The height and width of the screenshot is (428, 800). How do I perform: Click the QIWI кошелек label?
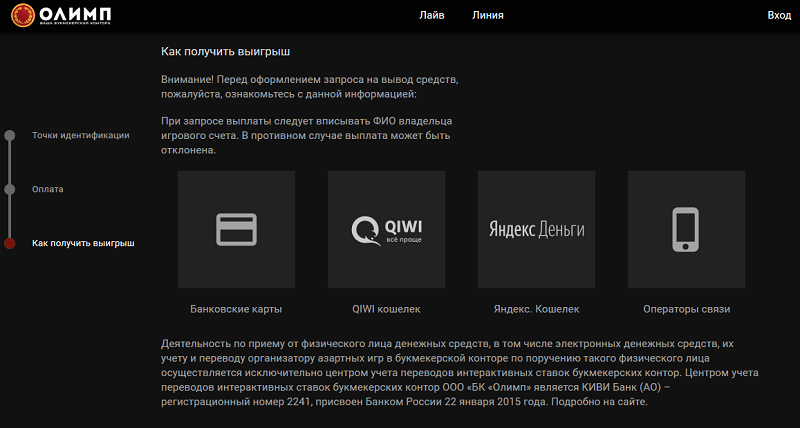tap(386, 309)
